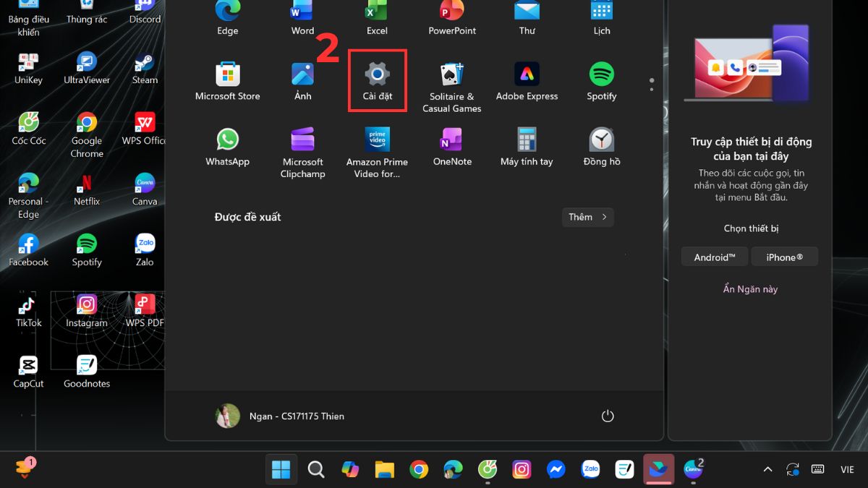Select Google Chrome desktop shortcut
868x488 pixels.
(87, 134)
